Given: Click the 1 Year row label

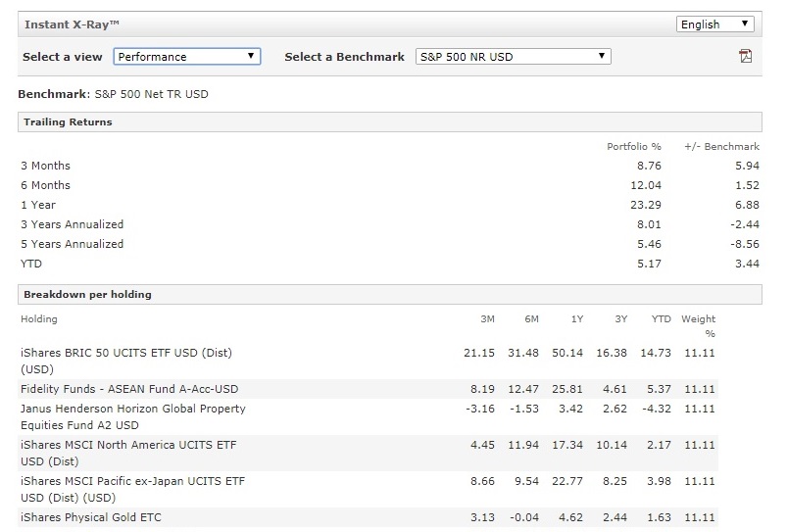Looking at the screenshot, I should 38,205.
